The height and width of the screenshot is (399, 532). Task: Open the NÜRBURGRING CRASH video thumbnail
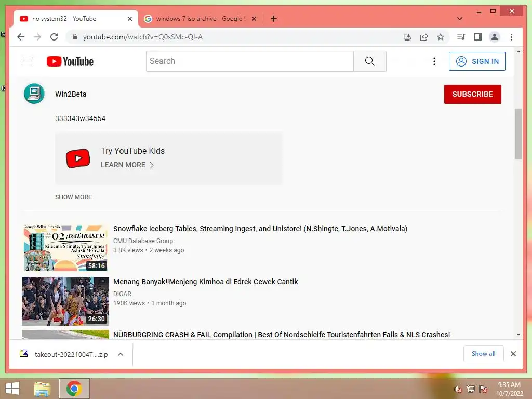click(x=65, y=335)
